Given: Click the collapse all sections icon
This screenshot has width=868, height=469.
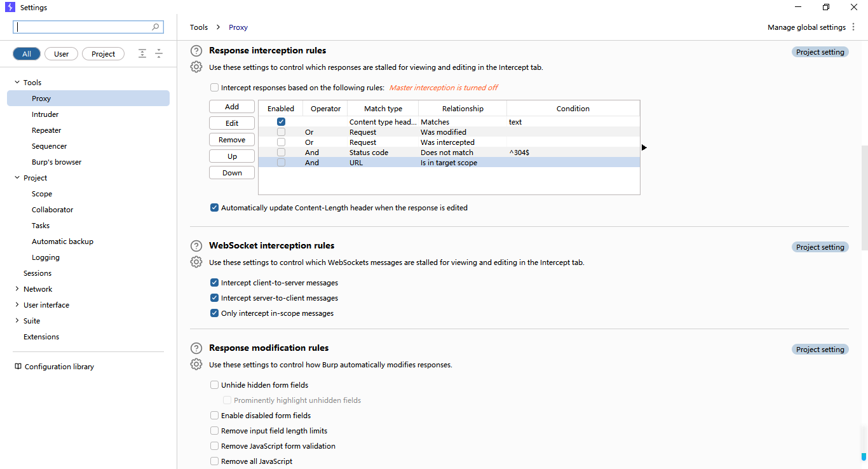Looking at the screenshot, I should (159, 54).
